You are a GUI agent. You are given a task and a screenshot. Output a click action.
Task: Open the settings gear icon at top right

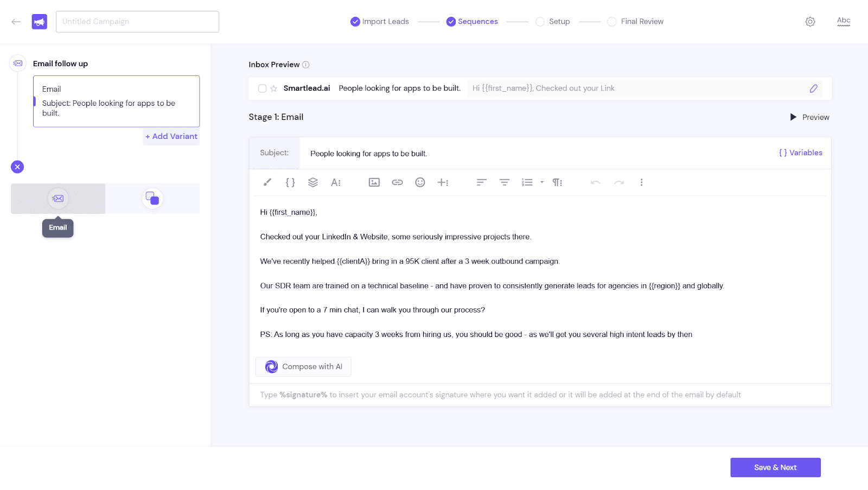[810, 22]
